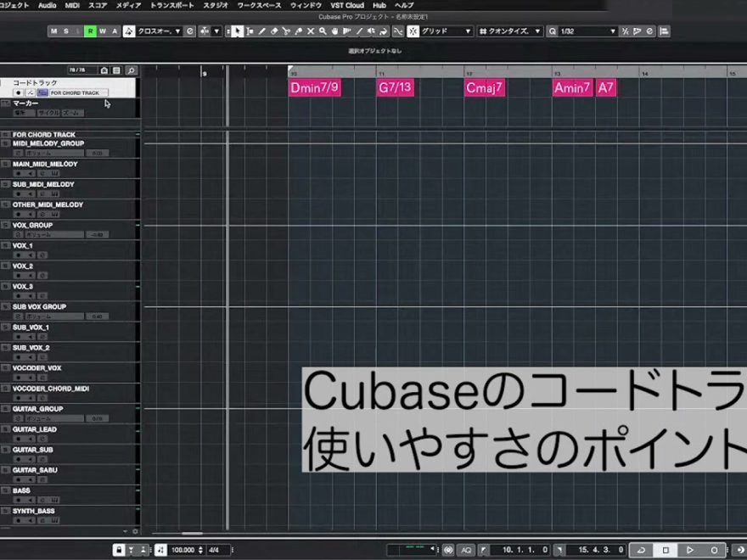The image size is (747, 560).
Task: Click the automation A button in toolbar
Action: (115, 31)
